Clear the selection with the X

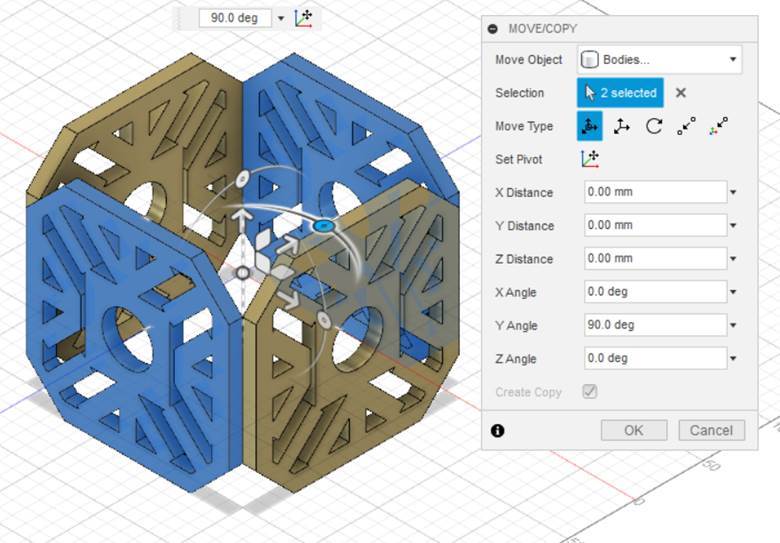coord(681,93)
